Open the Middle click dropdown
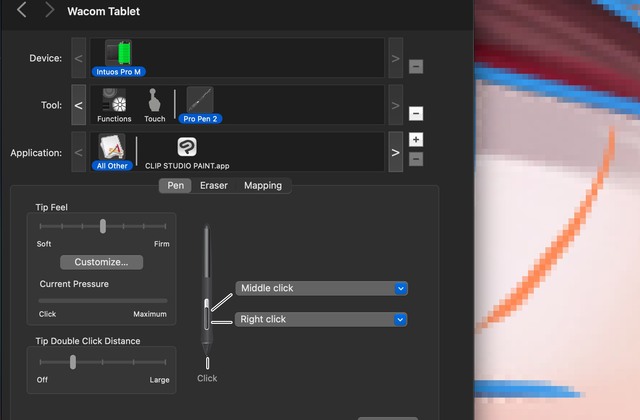 (321, 288)
